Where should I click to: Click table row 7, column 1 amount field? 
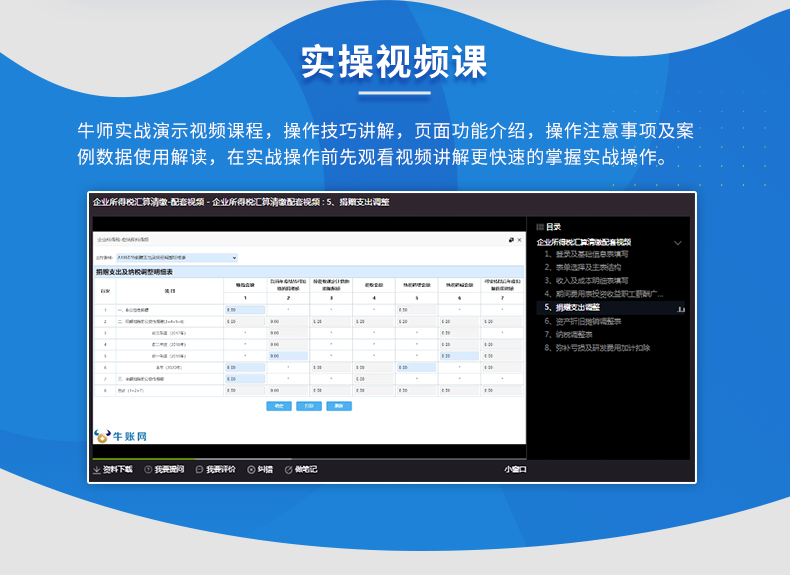[245, 379]
